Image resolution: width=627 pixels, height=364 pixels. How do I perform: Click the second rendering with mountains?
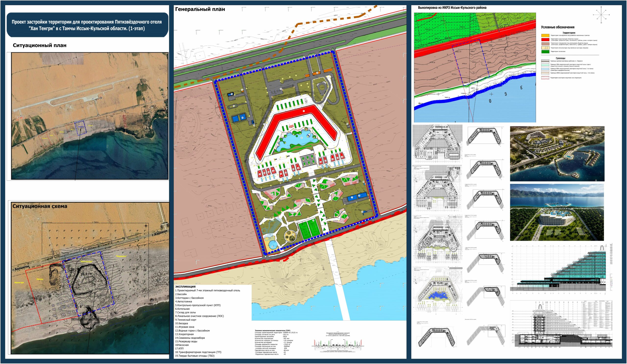click(x=557, y=212)
